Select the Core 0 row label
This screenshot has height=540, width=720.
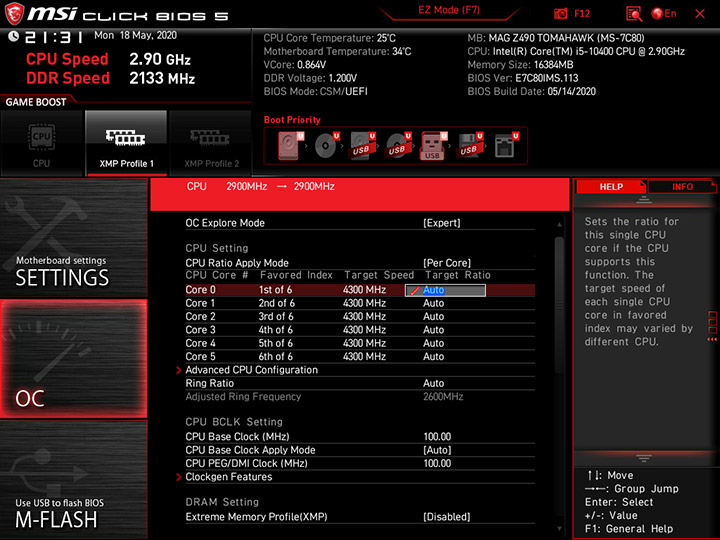(200, 290)
